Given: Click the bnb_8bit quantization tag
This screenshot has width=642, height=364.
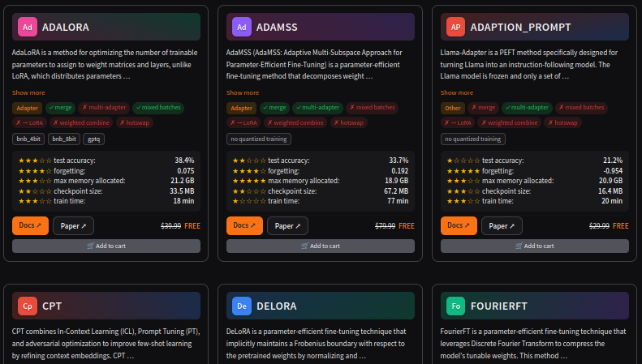Looking at the screenshot, I should pyautogui.click(x=64, y=139).
